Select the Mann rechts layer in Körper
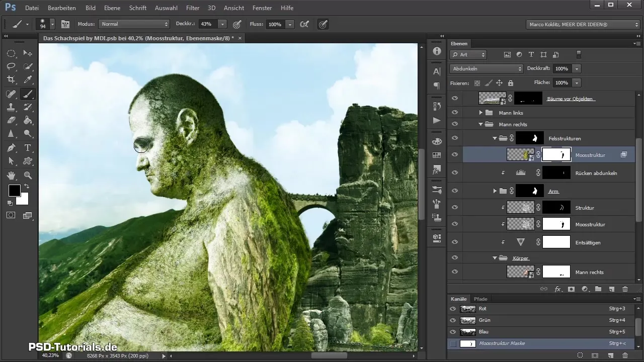Image resolution: width=644 pixels, height=362 pixels. tap(589, 272)
